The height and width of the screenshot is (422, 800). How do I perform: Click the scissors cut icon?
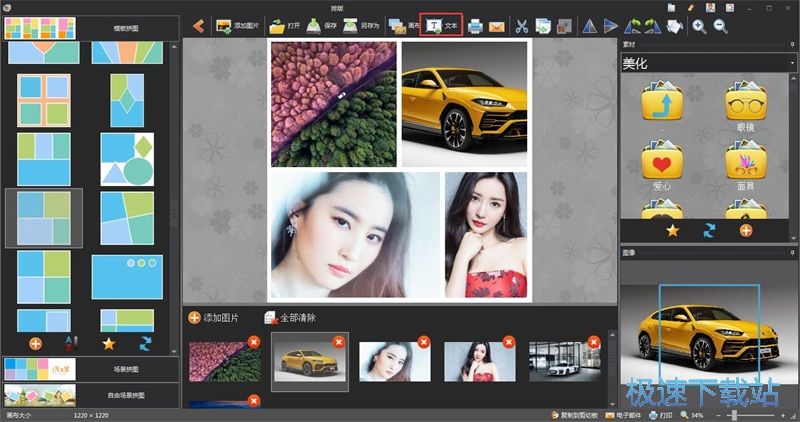point(521,26)
